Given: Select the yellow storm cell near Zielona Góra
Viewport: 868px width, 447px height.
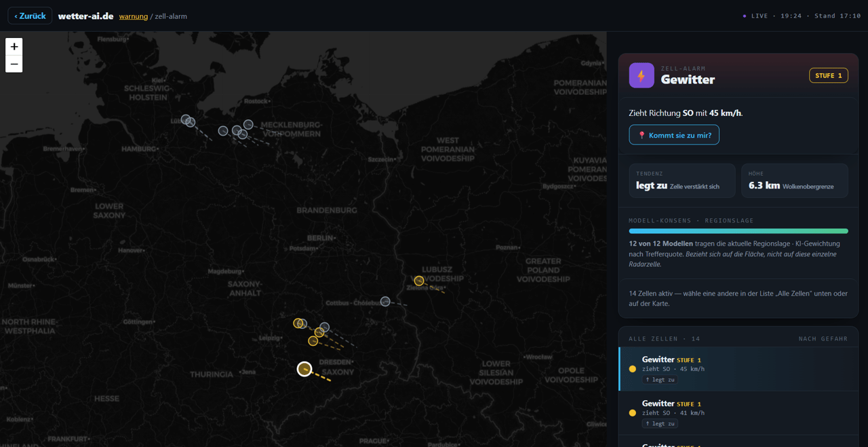Looking at the screenshot, I should pos(419,281).
